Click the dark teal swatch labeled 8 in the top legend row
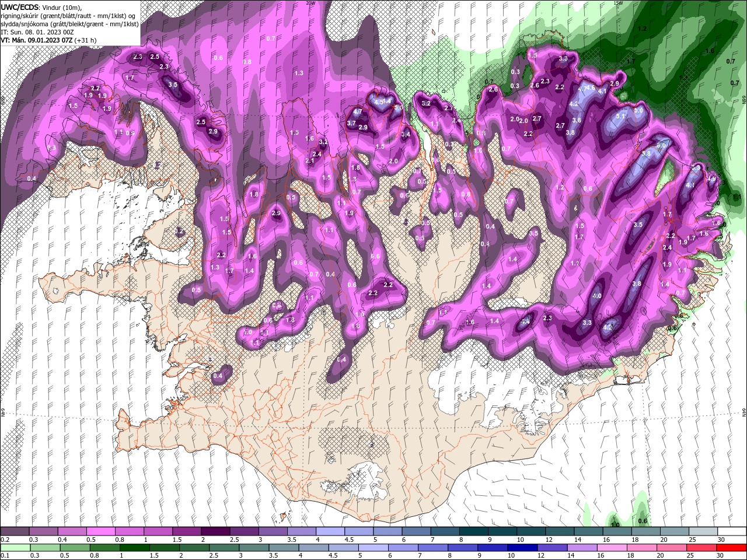 [x=473, y=531]
